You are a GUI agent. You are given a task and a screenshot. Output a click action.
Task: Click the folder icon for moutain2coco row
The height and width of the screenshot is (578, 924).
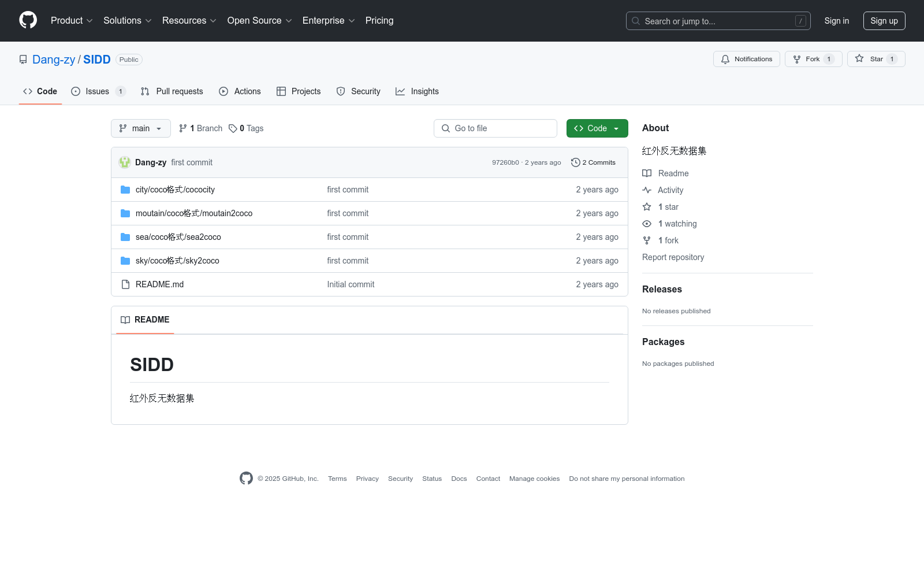pos(125,213)
